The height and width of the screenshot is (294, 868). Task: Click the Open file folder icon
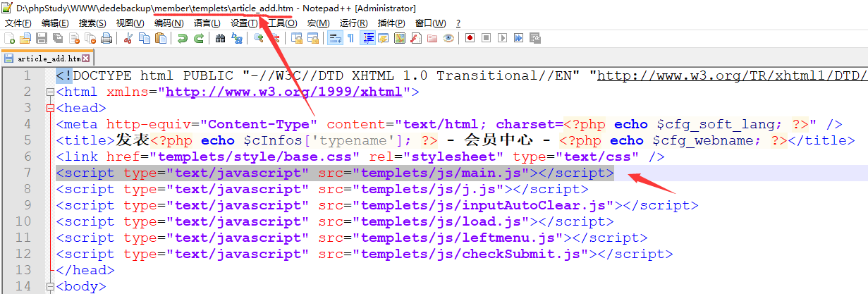(x=25, y=38)
